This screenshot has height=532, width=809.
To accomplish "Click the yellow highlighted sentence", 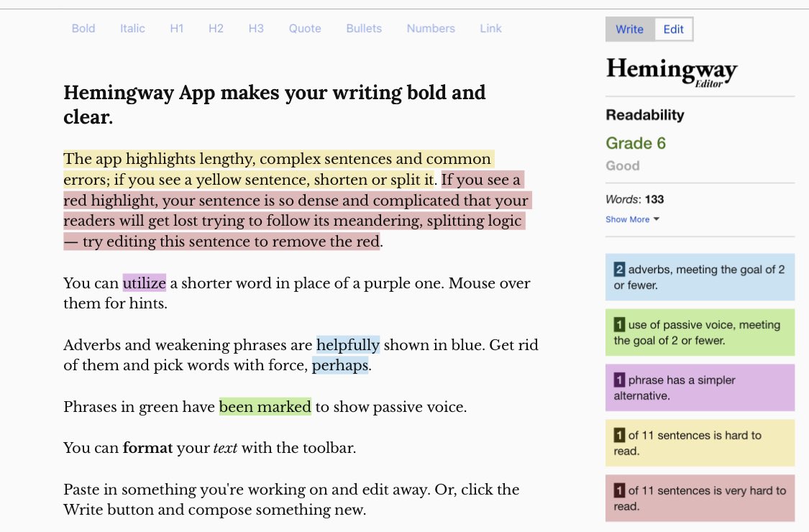I will point(278,169).
